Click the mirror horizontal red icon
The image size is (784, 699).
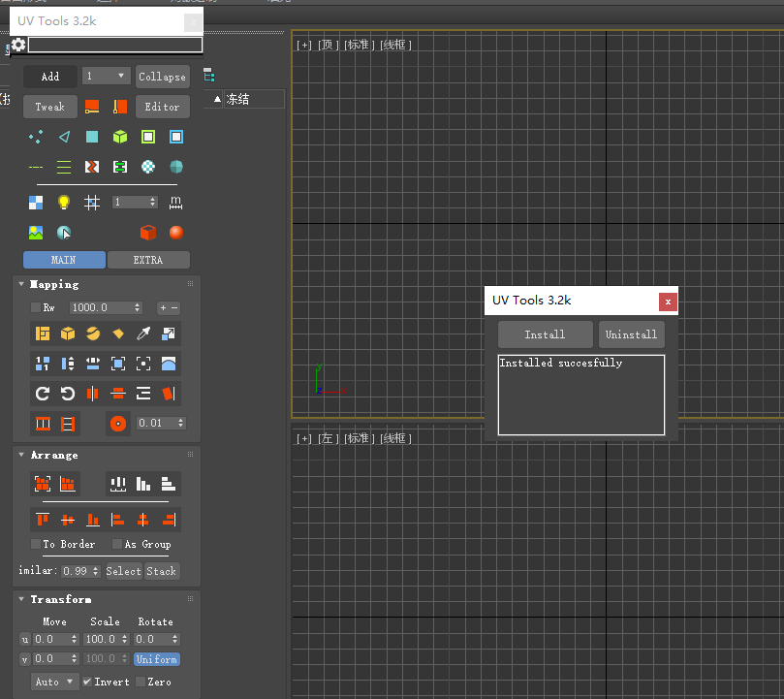point(92,394)
